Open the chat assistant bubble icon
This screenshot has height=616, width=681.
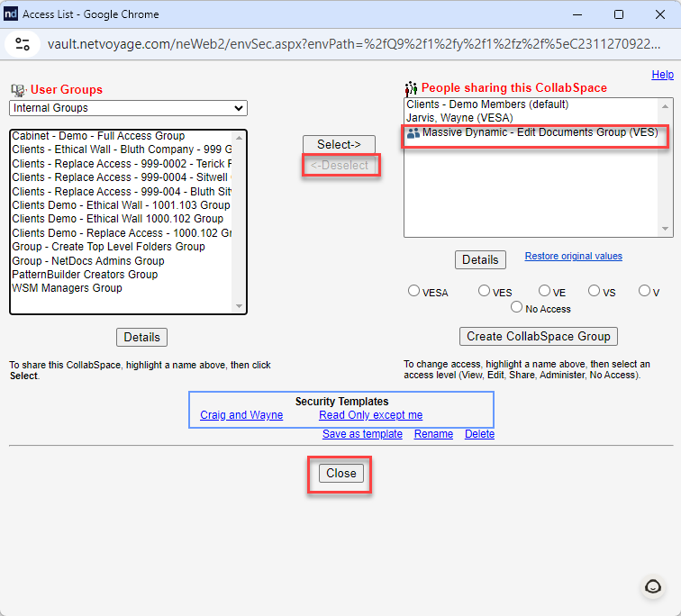click(x=653, y=586)
